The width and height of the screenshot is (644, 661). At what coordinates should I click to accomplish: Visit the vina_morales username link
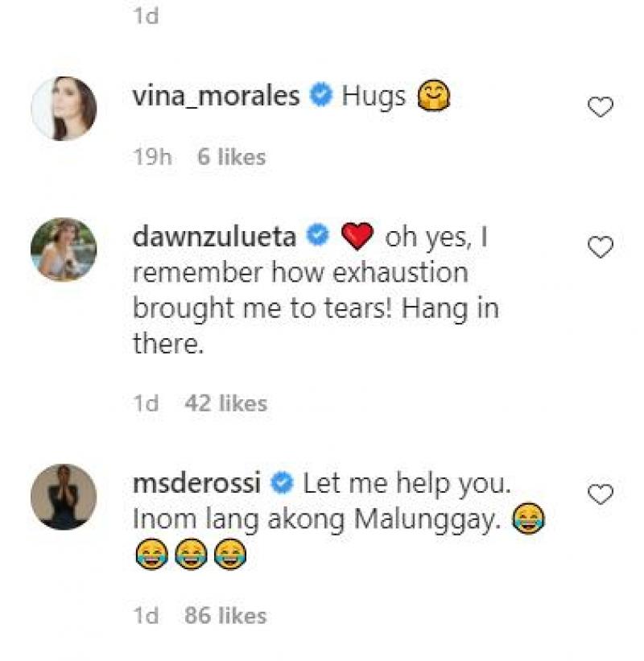(x=216, y=97)
